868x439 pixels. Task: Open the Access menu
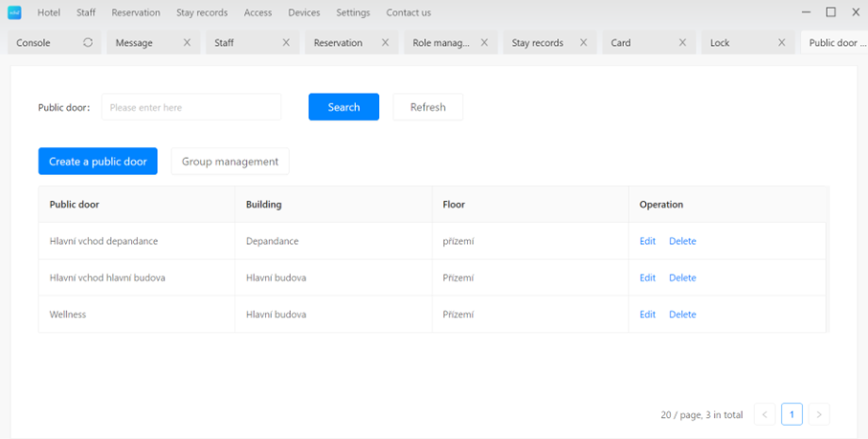[257, 12]
